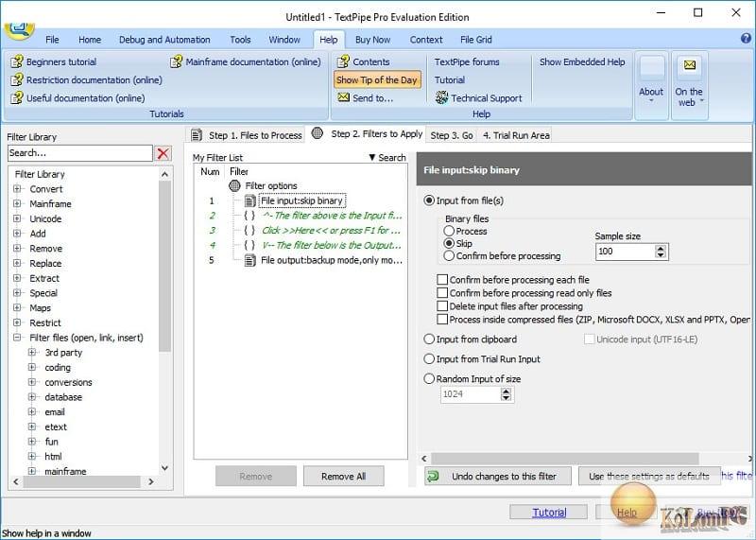This screenshot has height=540, width=756.
Task: Expand the Replace tree node
Action: (17, 263)
